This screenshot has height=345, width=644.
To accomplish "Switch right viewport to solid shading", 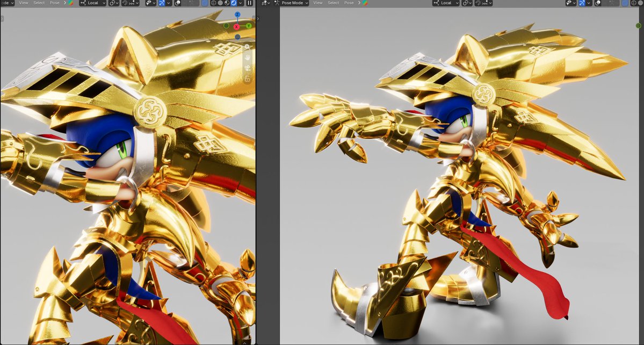I will [x=641, y=3].
